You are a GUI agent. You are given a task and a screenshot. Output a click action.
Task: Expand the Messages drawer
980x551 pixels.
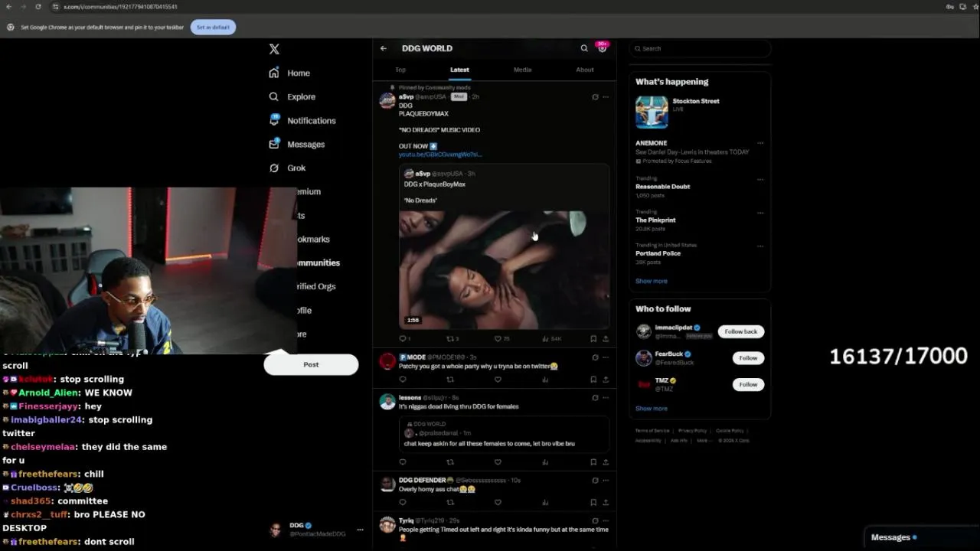point(923,537)
